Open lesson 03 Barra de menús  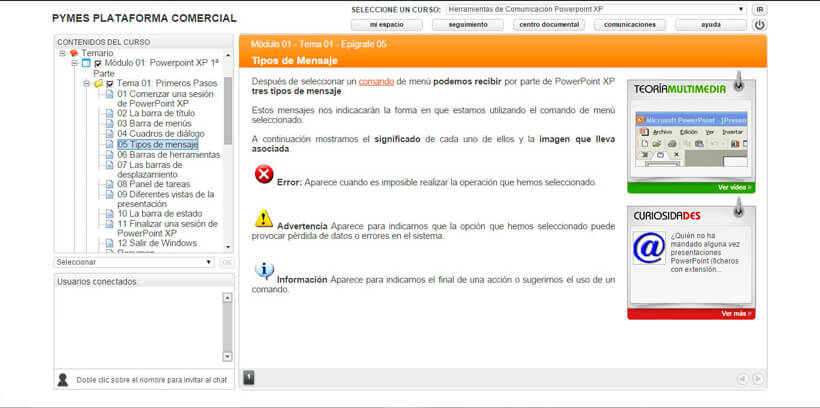154,124
